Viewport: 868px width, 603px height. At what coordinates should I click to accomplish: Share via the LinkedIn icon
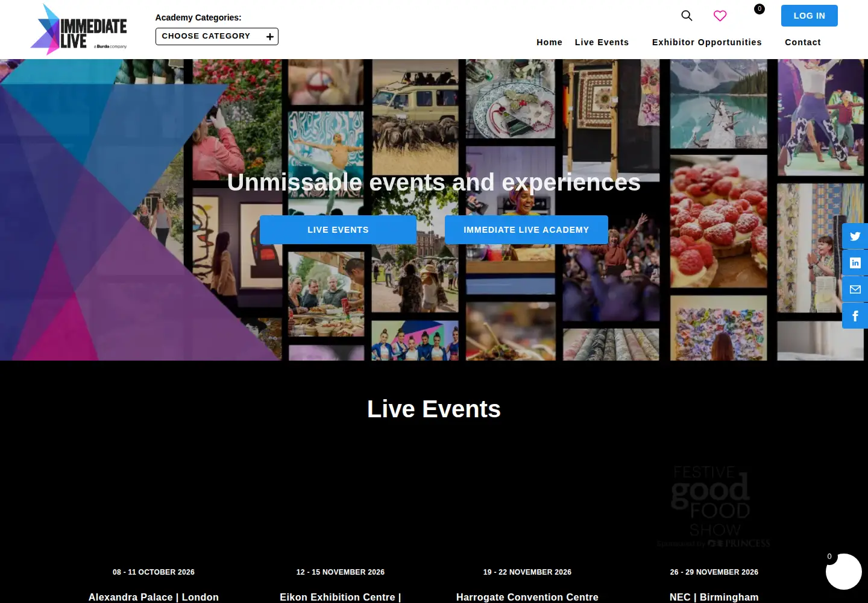[855, 263]
